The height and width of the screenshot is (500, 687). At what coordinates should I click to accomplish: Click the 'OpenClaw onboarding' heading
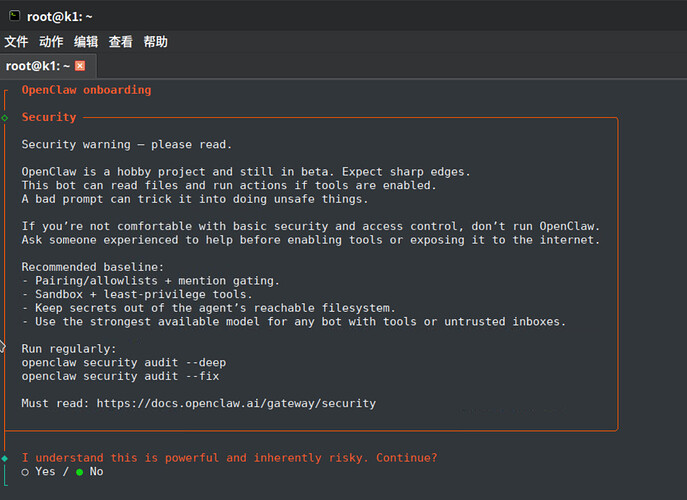pyautogui.click(x=86, y=90)
